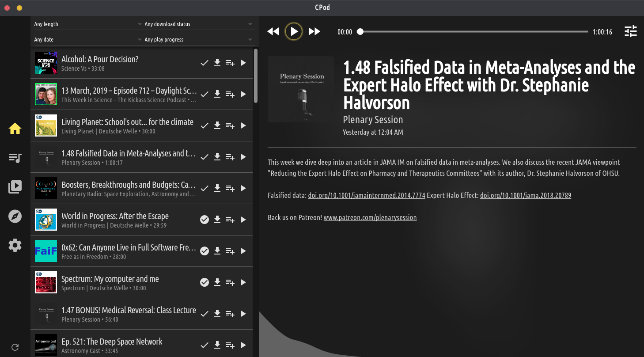Open the Home view in sidebar
The image size is (644, 357).
[15, 129]
